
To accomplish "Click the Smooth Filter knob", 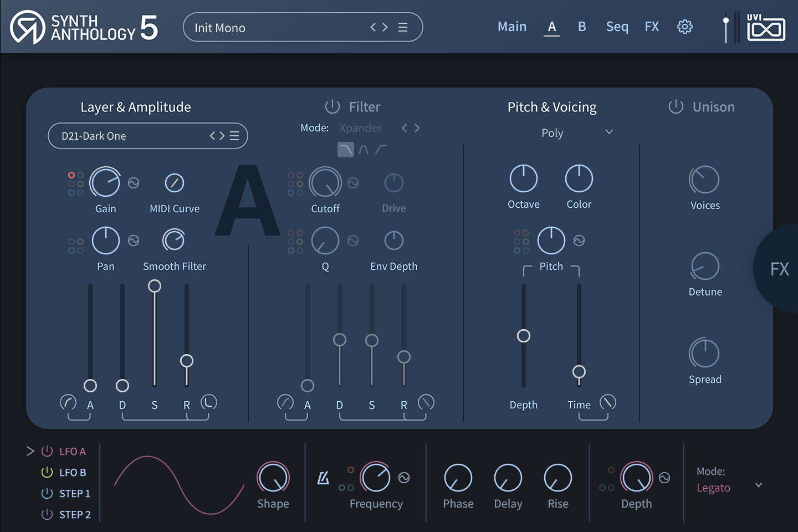I will [173, 240].
